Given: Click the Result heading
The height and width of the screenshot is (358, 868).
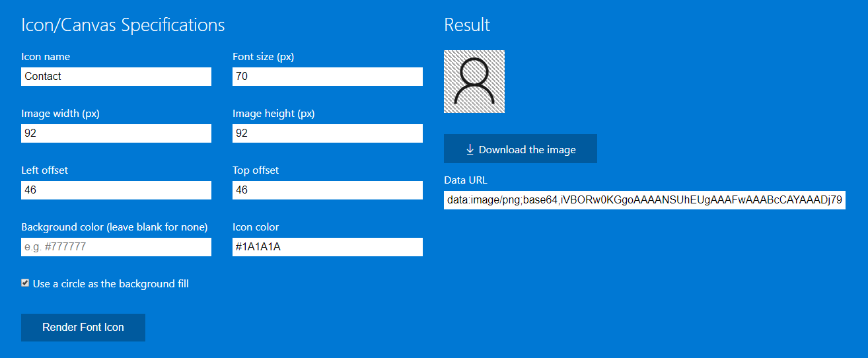Looking at the screenshot, I should click(467, 25).
